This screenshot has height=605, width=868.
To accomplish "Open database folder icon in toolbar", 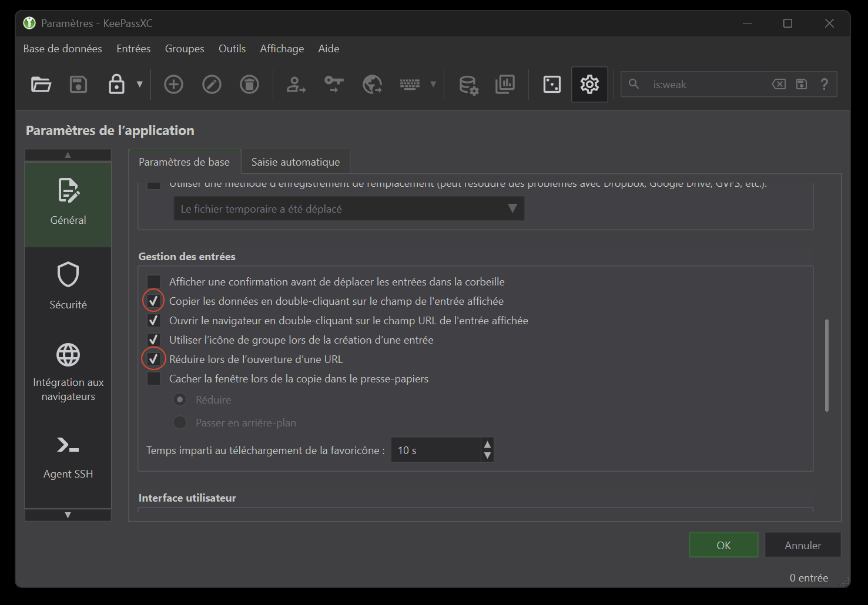I will 41,85.
